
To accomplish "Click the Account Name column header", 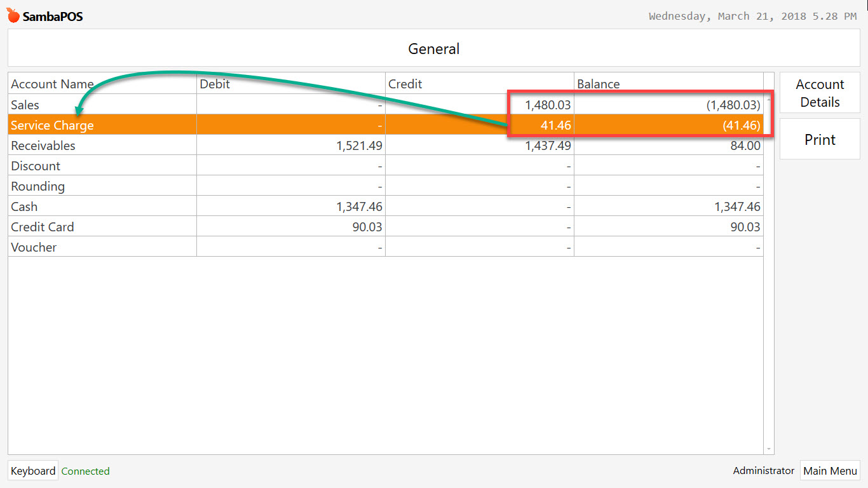I will [x=53, y=83].
